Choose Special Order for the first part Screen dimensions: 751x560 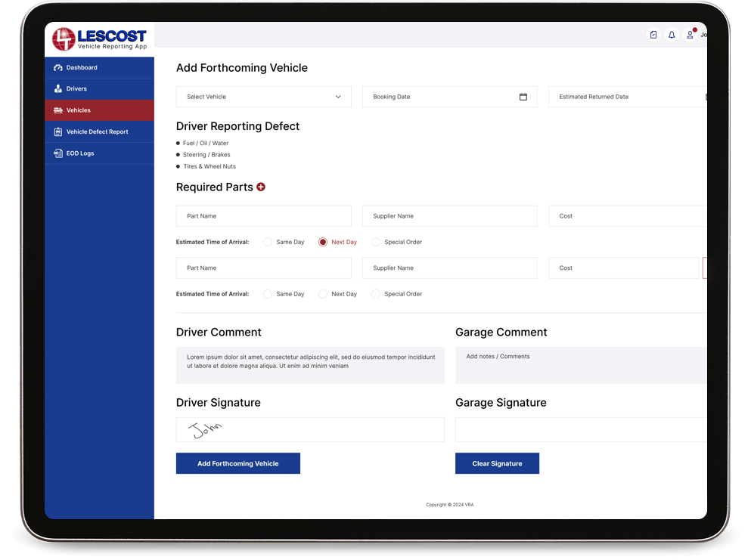pyautogui.click(x=376, y=242)
